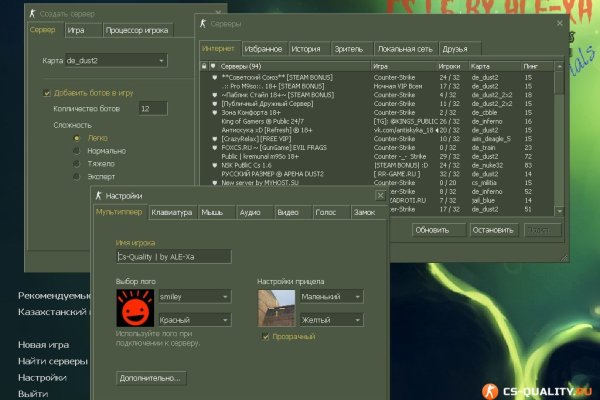Click the lock icon column header in server list
This screenshot has width=600, height=400.
pyautogui.click(x=204, y=66)
